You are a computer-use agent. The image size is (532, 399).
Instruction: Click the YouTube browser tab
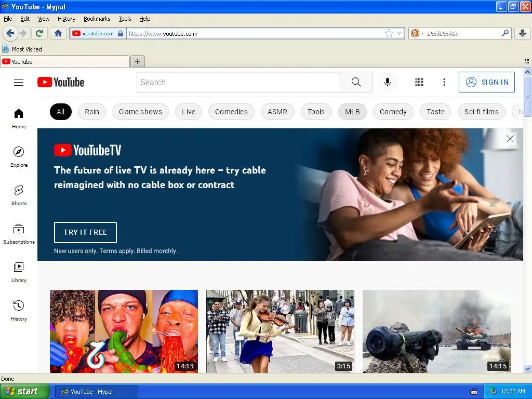(65, 61)
